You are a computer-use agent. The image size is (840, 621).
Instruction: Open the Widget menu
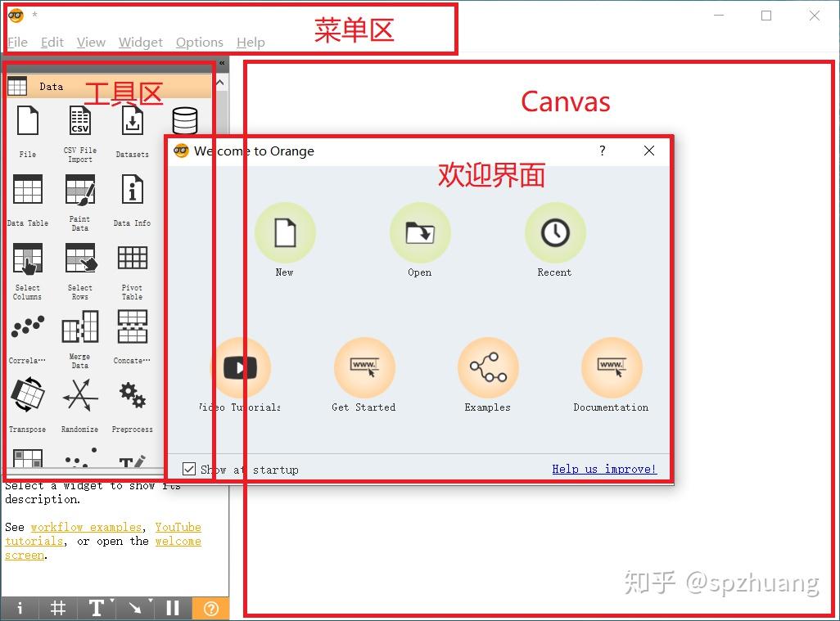tap(140, 42)
